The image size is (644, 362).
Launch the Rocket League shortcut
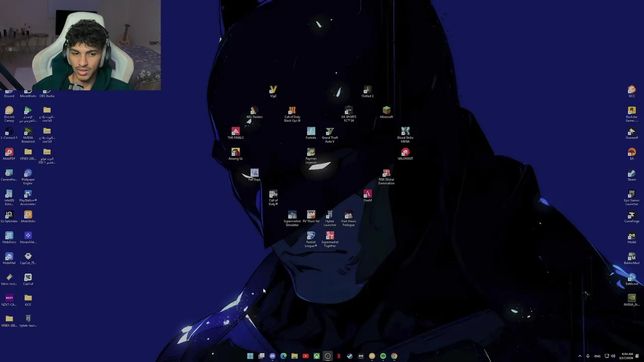click(x=311, y=239)
